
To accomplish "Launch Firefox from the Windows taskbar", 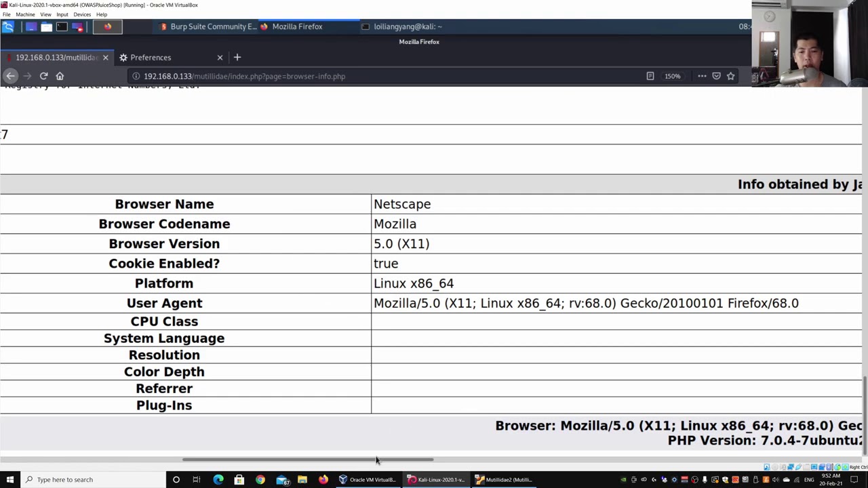I will (x=323, y=480).
